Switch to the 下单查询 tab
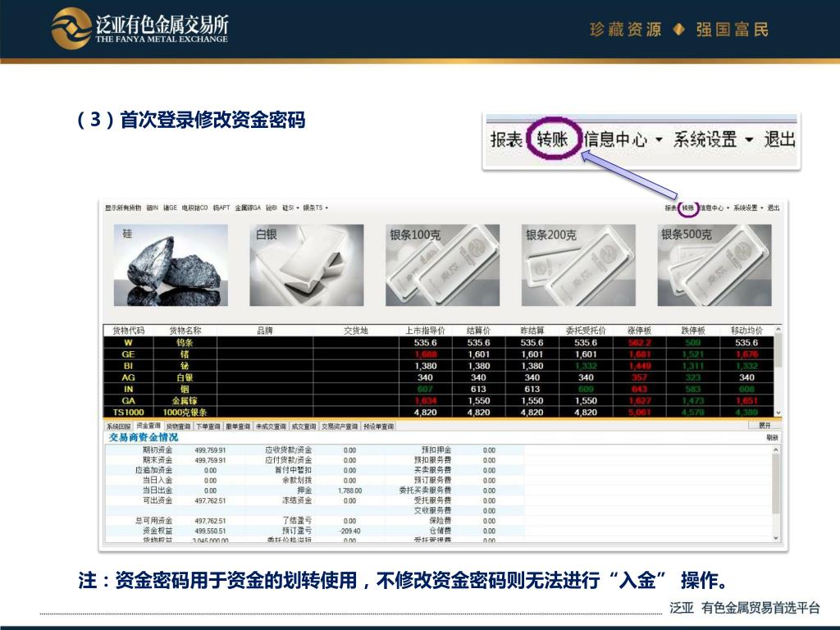This screenshot has width=840, height=630. pos(208,427)
